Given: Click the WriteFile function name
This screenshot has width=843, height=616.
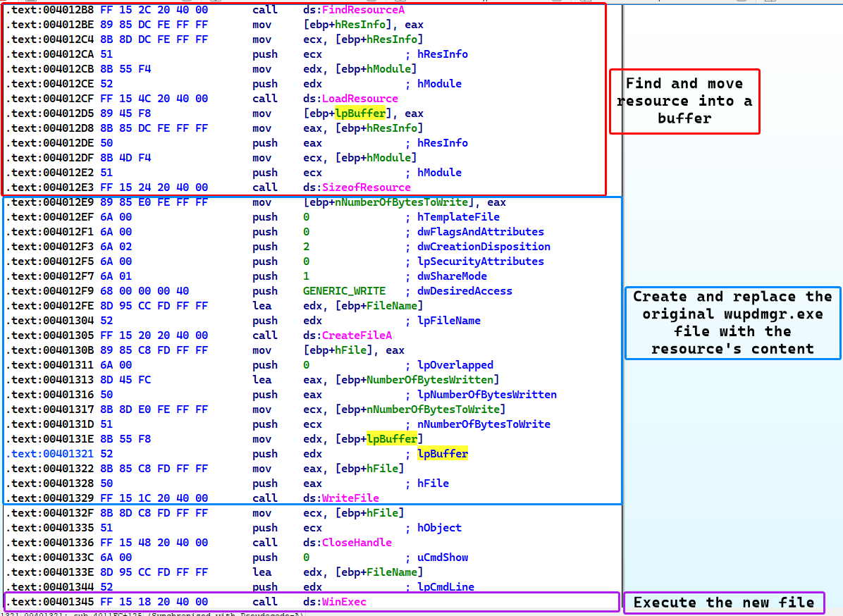Looking at the screenshot, I should point(350,498).
